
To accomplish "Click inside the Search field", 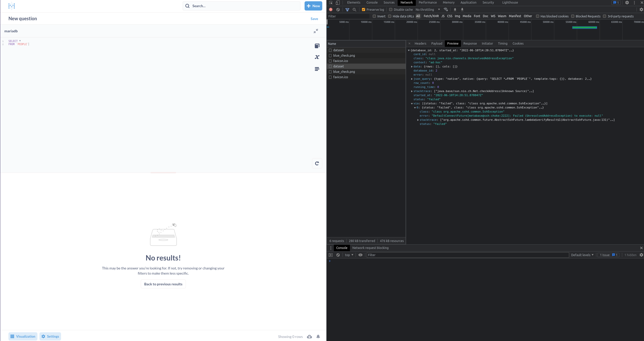I will (x=241, y=6).
